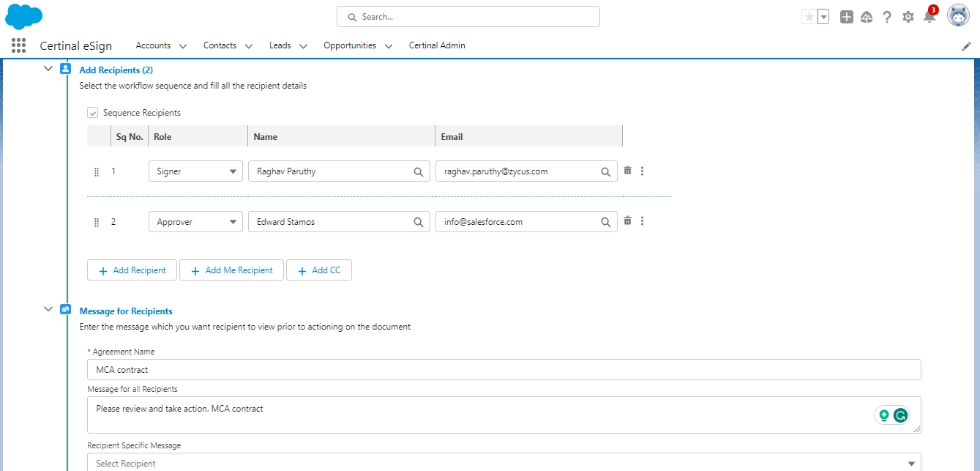Open the Notifications bell

[x=929, y=17]
